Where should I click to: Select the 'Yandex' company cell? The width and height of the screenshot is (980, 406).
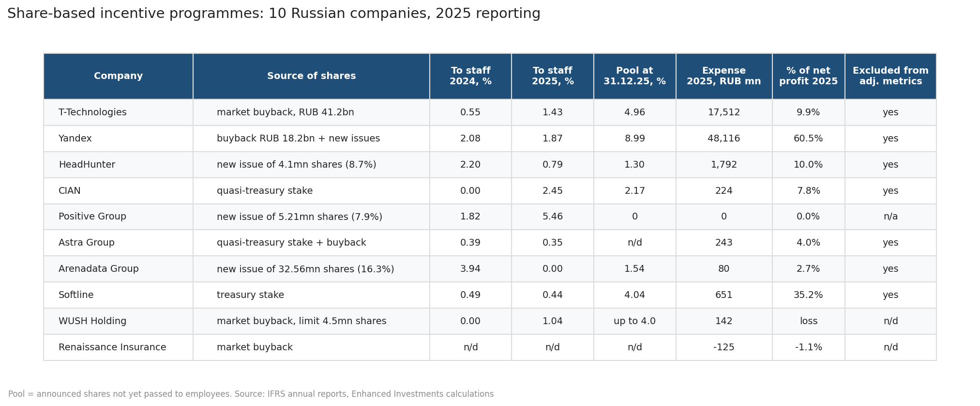(118, 139)
